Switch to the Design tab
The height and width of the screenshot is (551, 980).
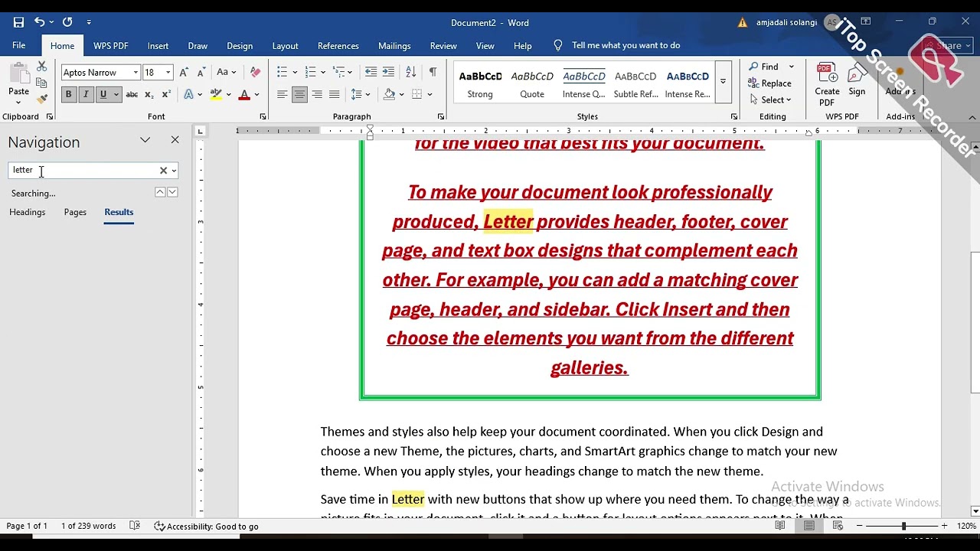pyautogui.click(x=240, y=46)
